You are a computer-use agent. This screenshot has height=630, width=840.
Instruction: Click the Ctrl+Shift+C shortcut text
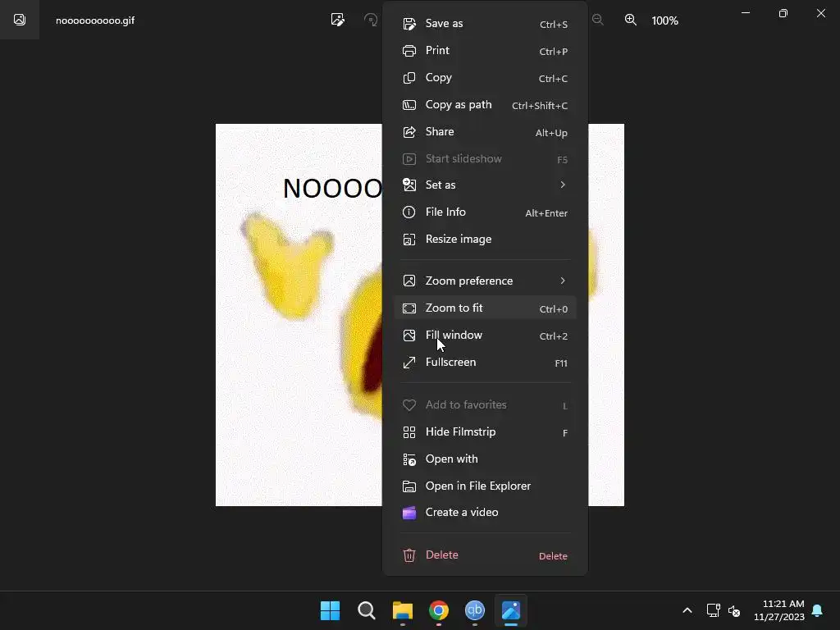(x=540, y=106)
